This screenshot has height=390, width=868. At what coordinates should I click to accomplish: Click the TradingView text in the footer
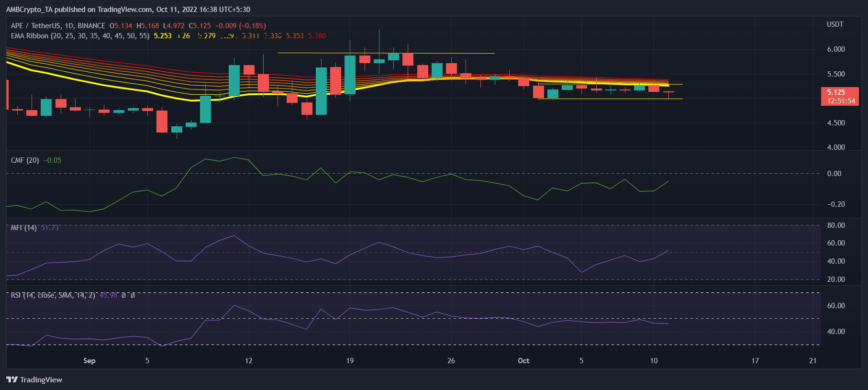[41, 379]
